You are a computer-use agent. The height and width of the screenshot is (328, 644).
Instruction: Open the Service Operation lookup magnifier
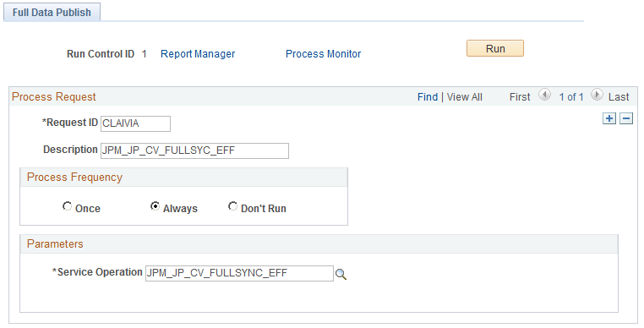click(x=341, y=274)
